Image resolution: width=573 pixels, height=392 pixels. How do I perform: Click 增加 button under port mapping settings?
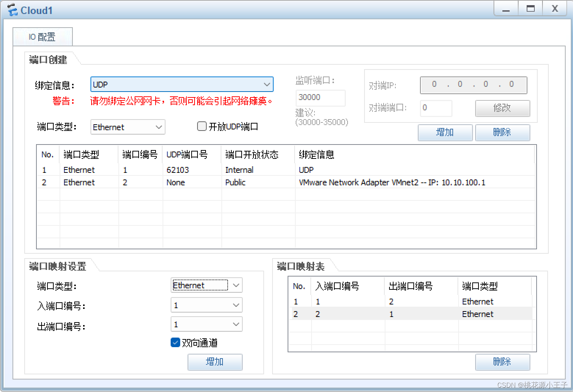[215, 362]
